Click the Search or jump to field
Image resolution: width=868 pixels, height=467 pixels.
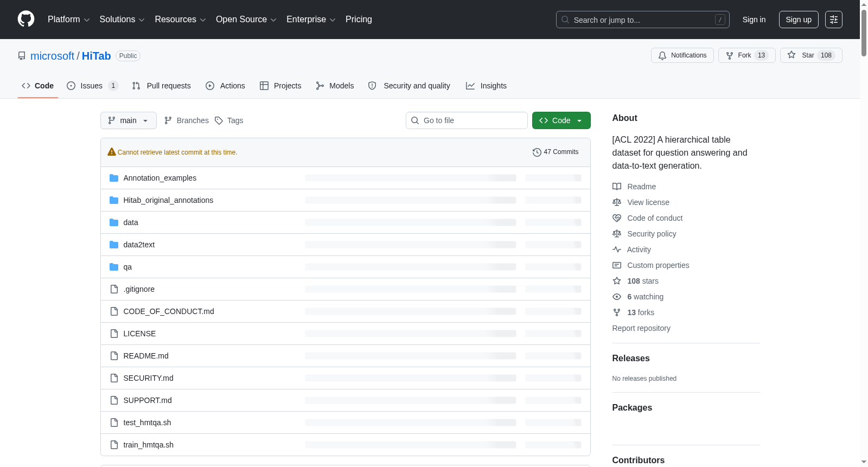tap(643, 20)
